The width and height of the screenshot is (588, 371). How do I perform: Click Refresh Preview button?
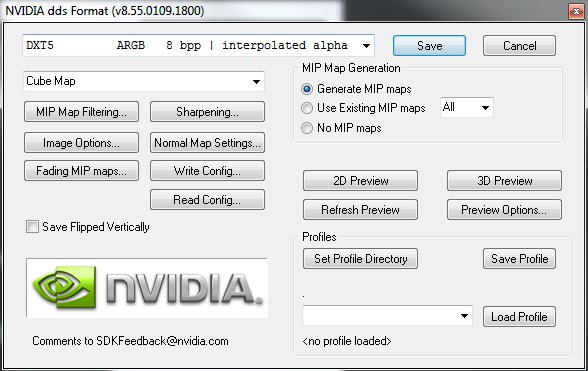click(x=360, y=210)
